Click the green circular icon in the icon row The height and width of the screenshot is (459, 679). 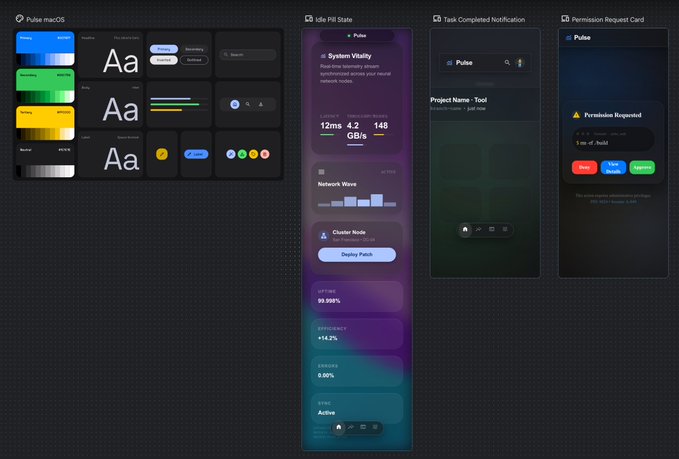[x=242, y=154]
